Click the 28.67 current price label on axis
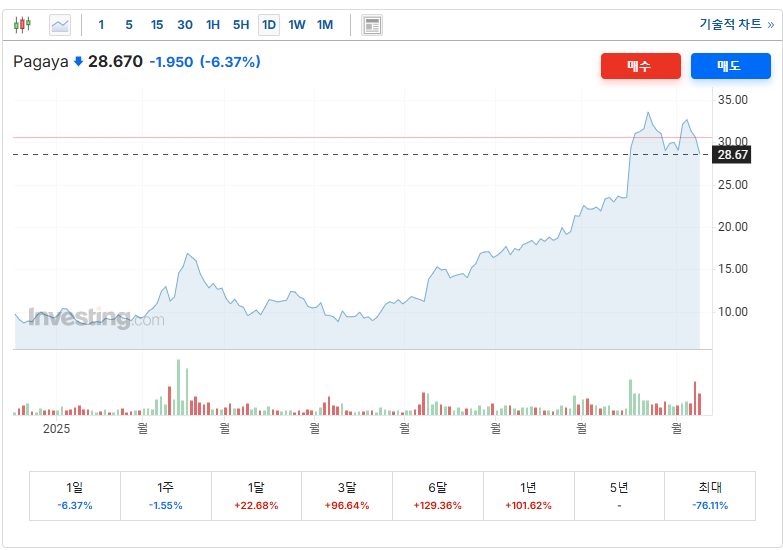 click(x=732, y=155)
